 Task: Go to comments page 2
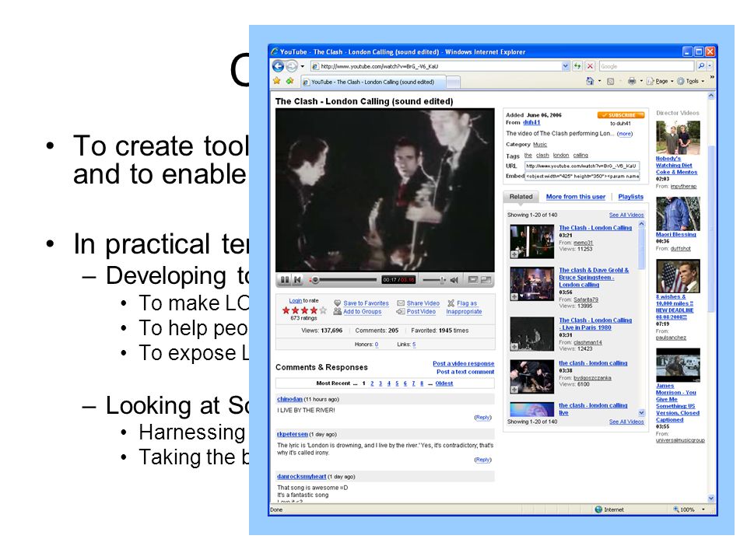[372, 383]
